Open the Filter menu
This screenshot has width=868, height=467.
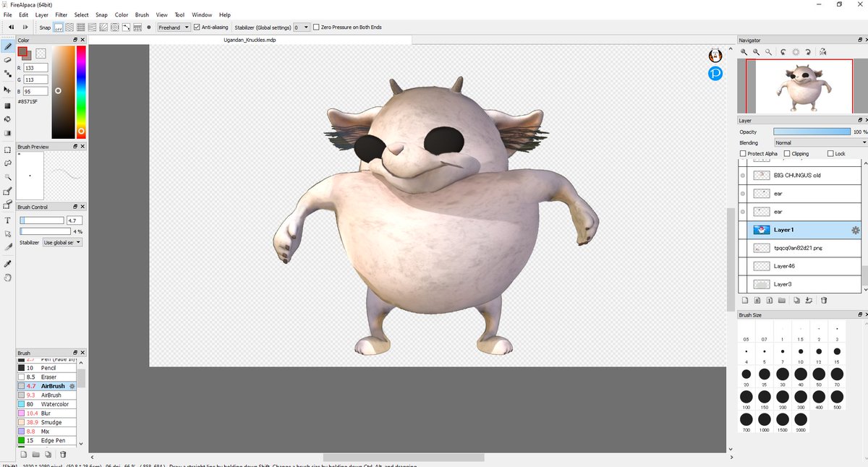click(x=61, y=14)
